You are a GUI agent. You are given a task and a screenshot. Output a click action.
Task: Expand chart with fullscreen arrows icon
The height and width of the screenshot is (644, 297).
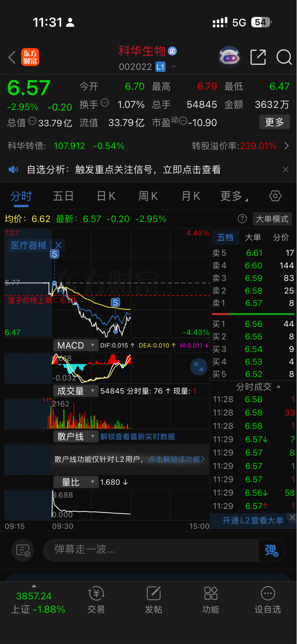(199, 367)
